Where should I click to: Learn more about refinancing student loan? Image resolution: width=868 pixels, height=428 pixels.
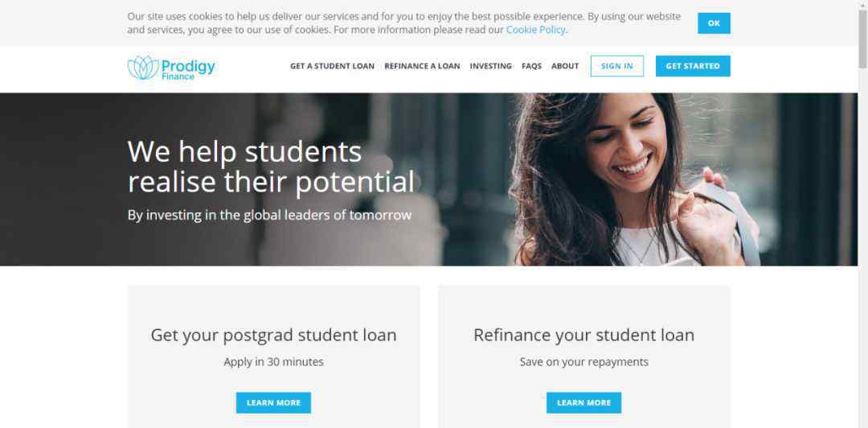tap(583, 403)
